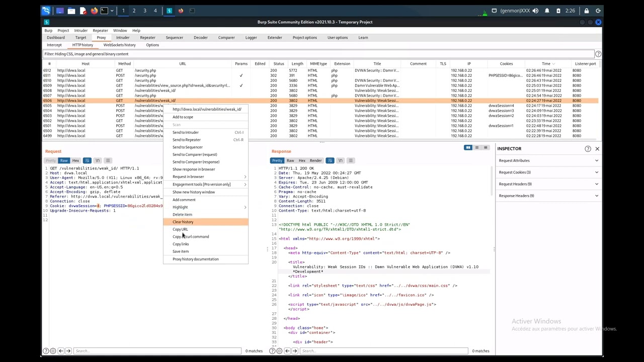The height and width of the screenshot is (362, 644).
Task: Choose Send to Repeater from context menu
Action: pos(206,140)
